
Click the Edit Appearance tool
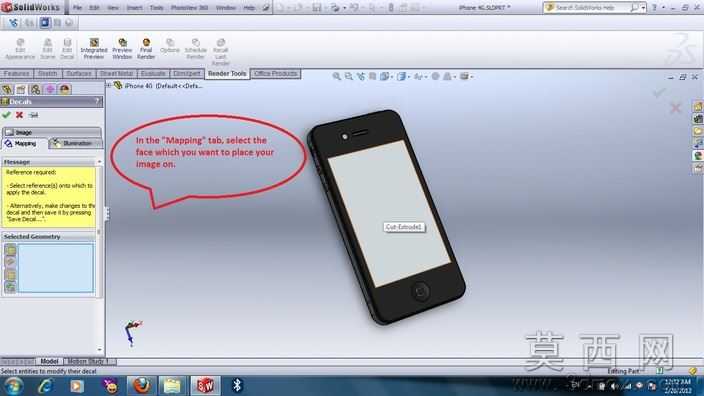pos(20,49)
